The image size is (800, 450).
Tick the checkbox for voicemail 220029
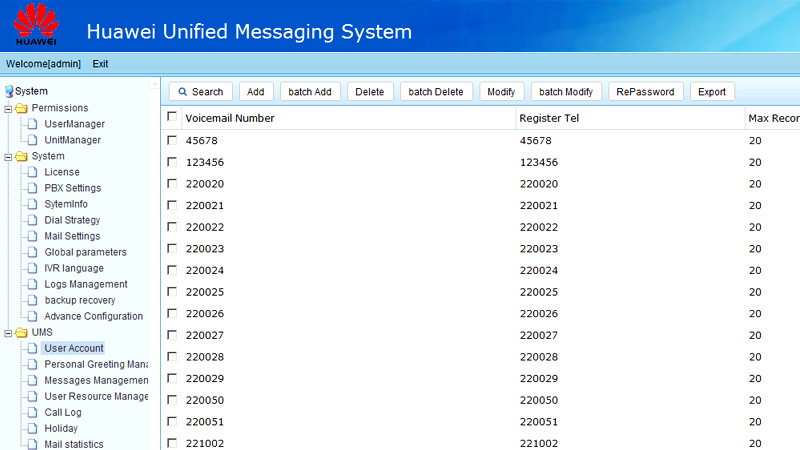click(x=172, y=378)
